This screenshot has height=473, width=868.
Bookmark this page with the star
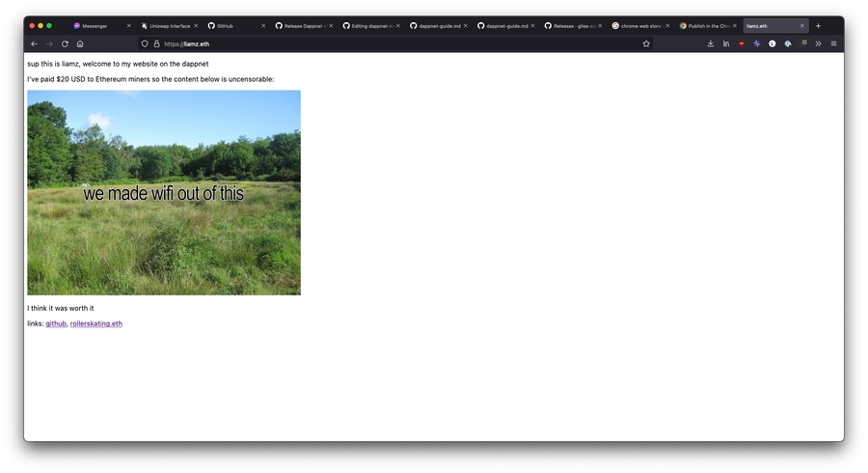[646, 43]
